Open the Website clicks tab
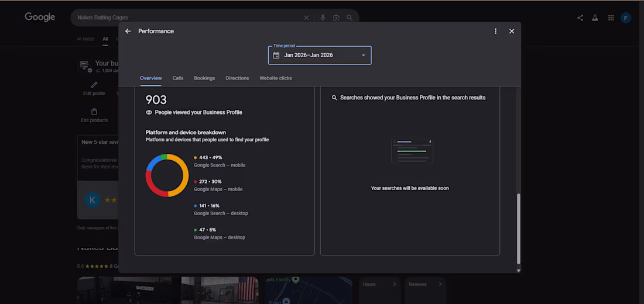 pos(276,78)
